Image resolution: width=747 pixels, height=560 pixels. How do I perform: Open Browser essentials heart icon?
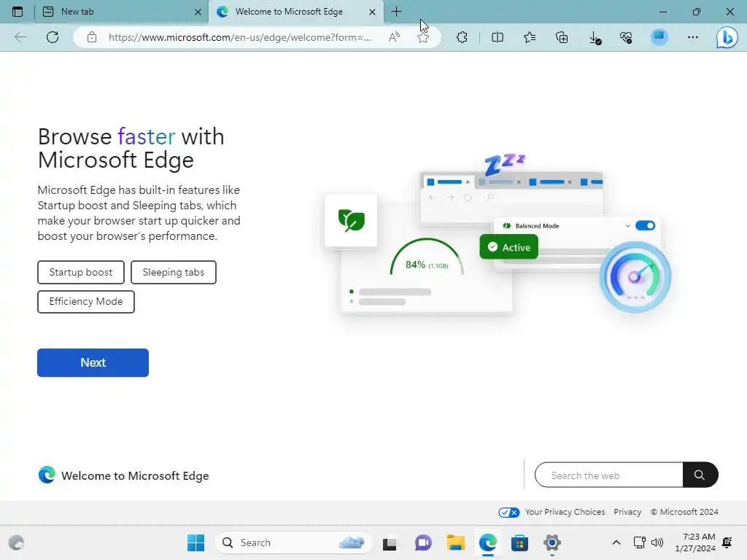(x=626, y=37)
